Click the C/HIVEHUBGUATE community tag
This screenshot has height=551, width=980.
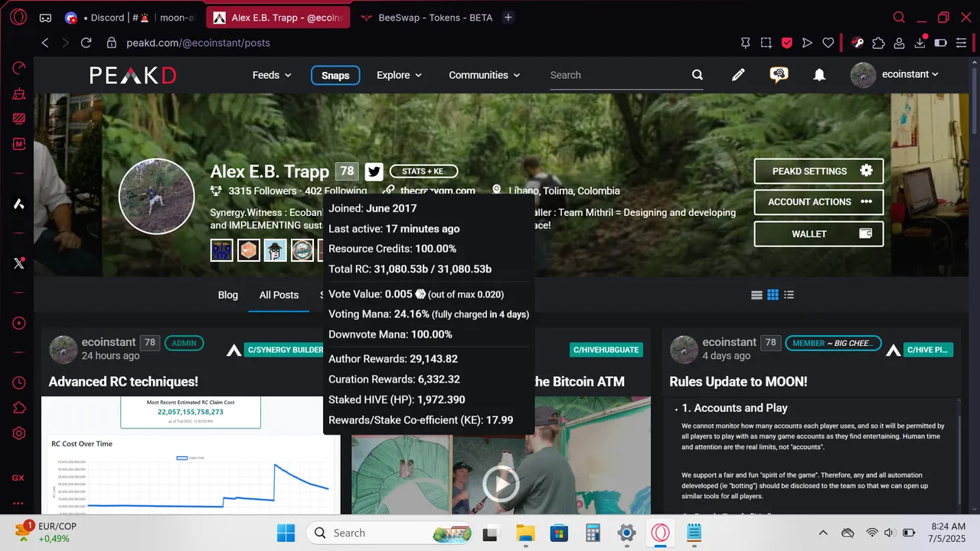[x=606, y=350]
